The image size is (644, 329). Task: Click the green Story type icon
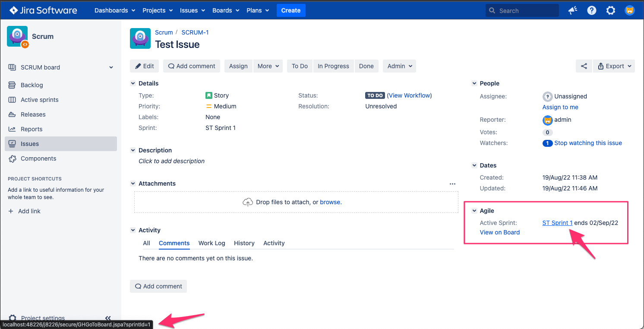(209, 95)
